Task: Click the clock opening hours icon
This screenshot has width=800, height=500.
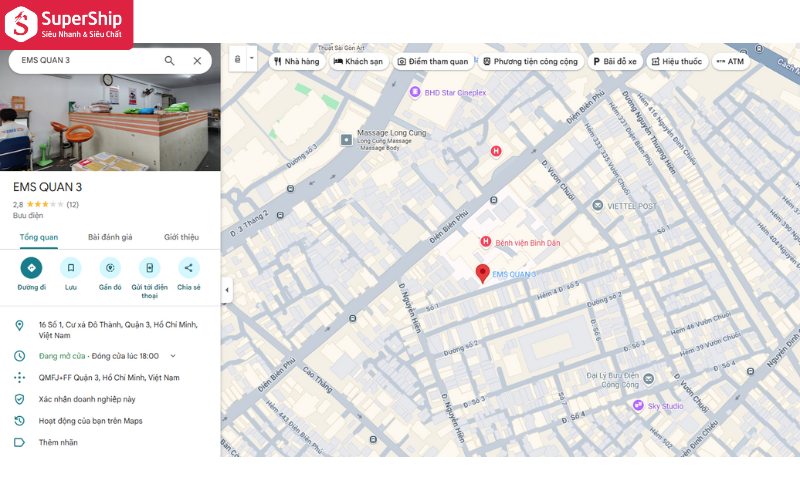Action: tap(19, 356)
